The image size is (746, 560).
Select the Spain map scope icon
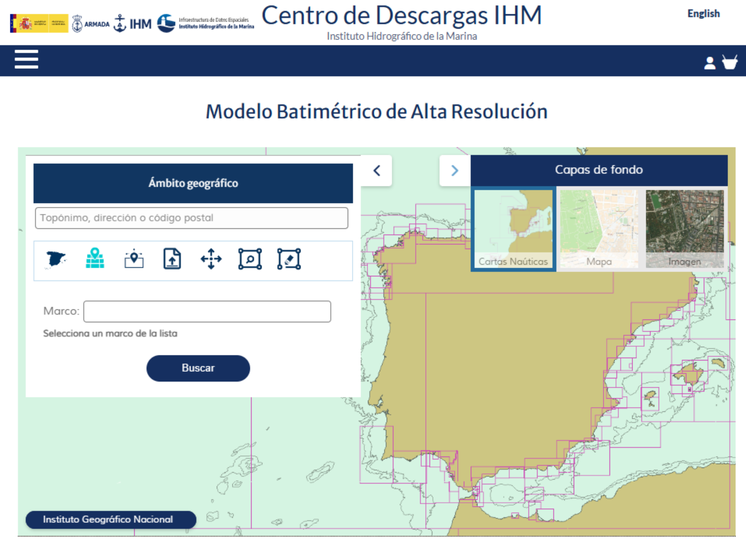tap(56, 259)
